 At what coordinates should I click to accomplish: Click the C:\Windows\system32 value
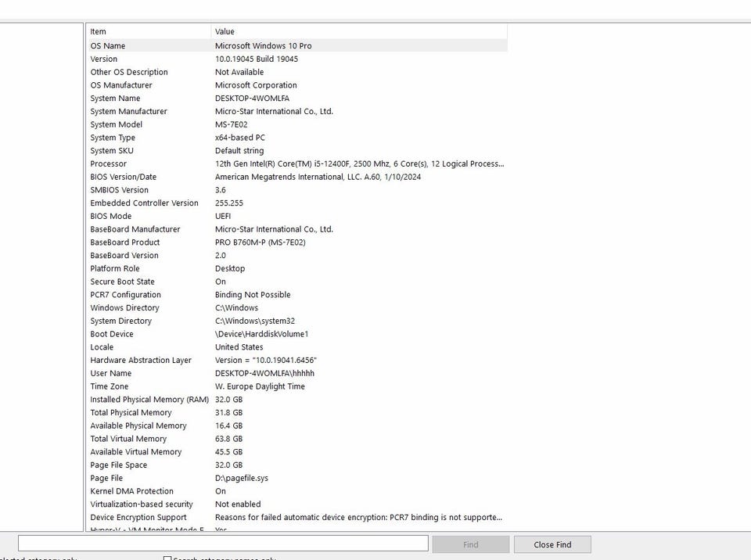pyautogui.click(x=255, y=321)
